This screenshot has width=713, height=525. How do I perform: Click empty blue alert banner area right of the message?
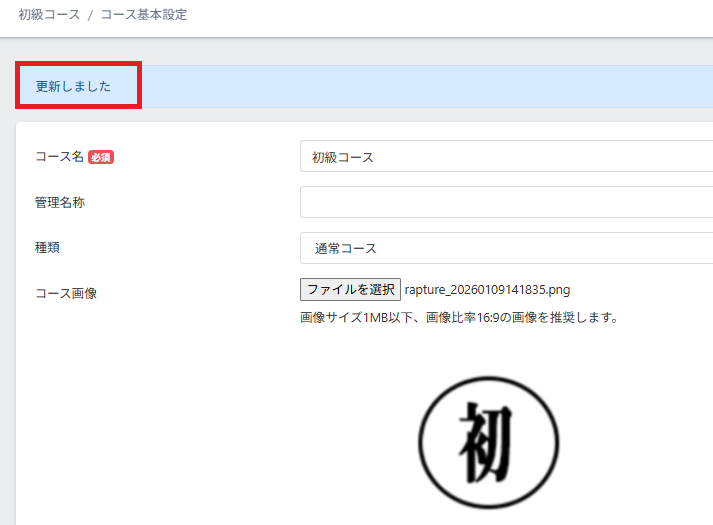[x=420, y=87]
